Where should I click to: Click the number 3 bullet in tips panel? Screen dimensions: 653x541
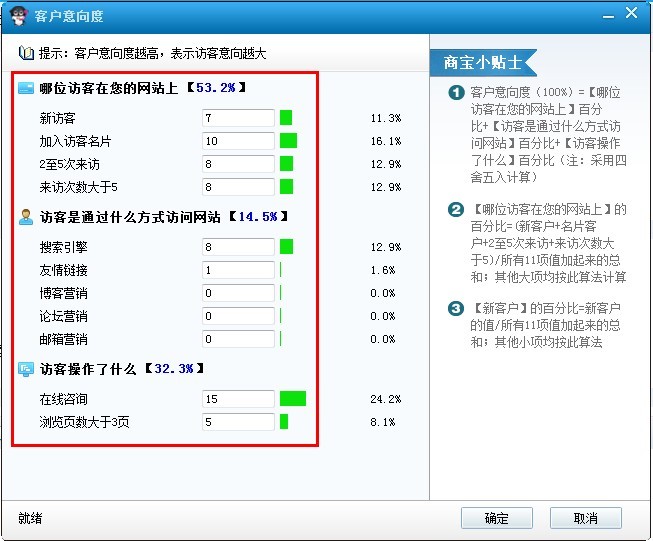tap(456, 309)
